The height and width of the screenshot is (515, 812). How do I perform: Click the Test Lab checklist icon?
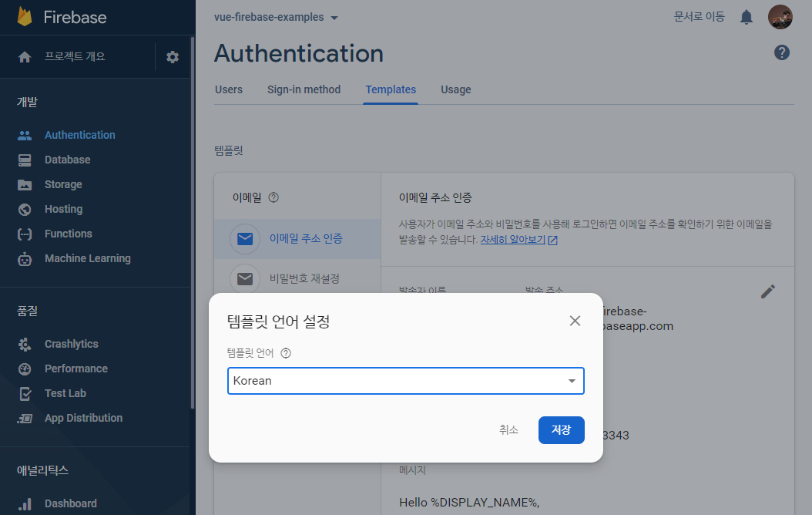pos(25,394)
